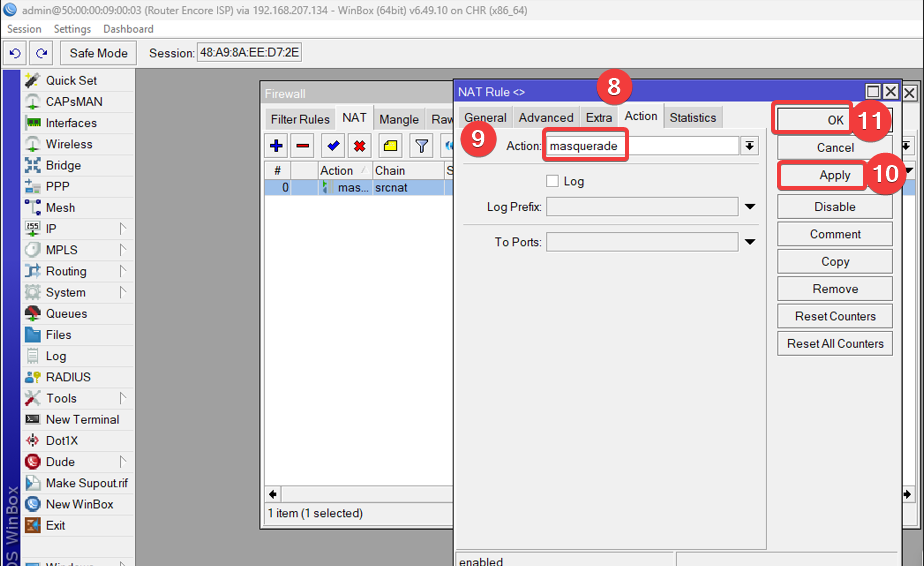Image resolution: width=924 pixels, height=566 pixels.
Task: Click the blue checkmark enable rule icon
Action: click(333, 146)
